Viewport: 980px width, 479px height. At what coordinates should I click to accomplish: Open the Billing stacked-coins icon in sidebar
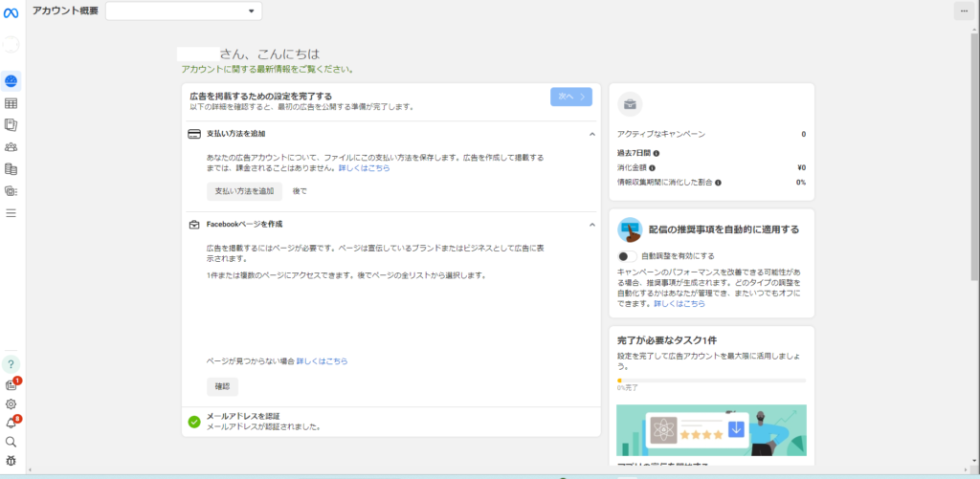pos(11,168)
